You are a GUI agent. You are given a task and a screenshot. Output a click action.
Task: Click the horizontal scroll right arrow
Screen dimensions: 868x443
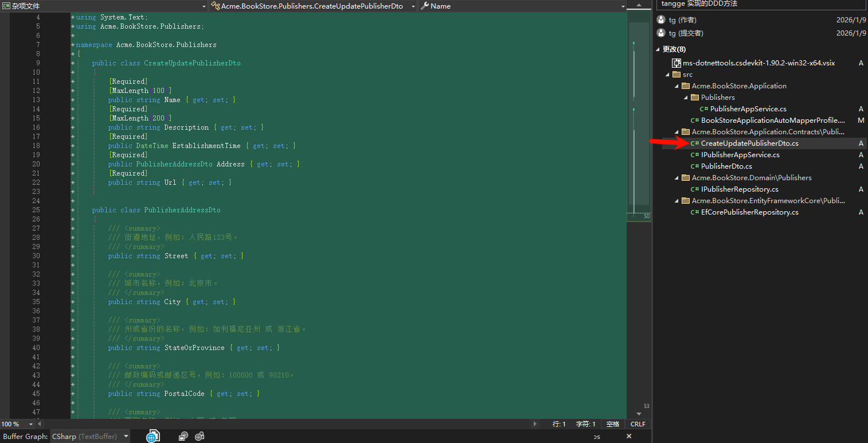click(x=535, y=424)
